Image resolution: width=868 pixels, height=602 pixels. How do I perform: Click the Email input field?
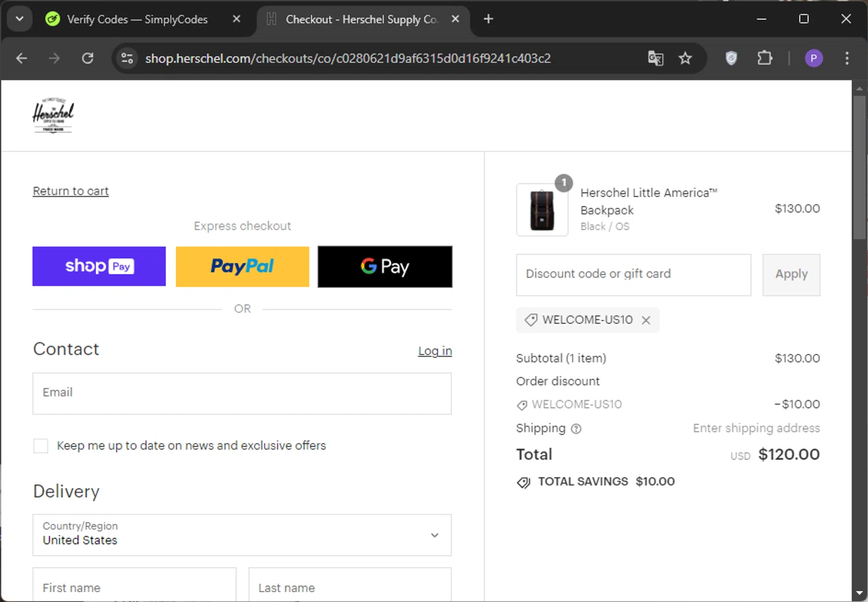[242, 393]
